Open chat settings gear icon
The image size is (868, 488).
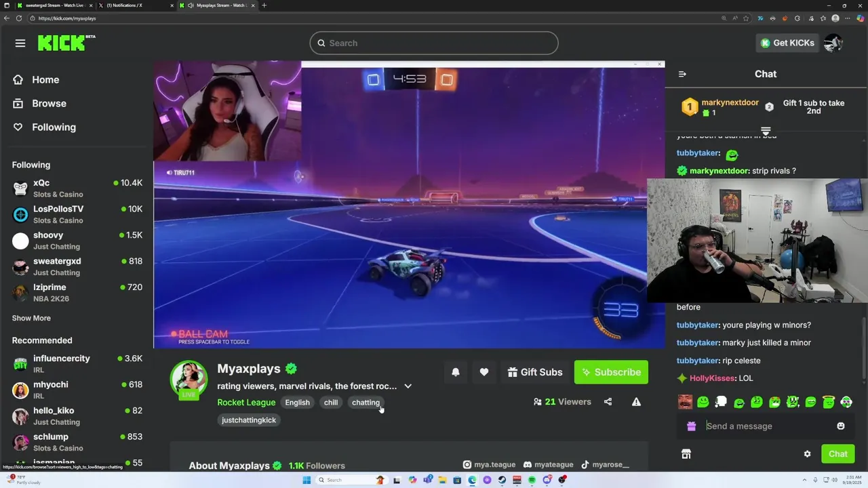pos(807,454)
